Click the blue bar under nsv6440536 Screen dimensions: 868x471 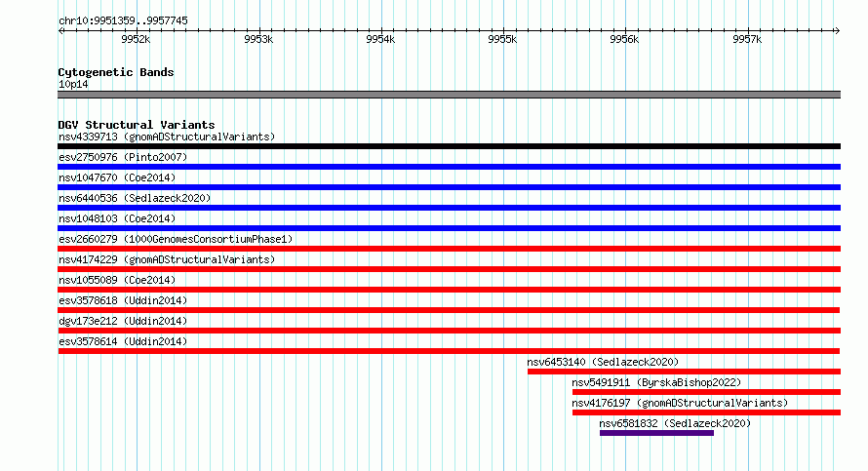(449, 208)
